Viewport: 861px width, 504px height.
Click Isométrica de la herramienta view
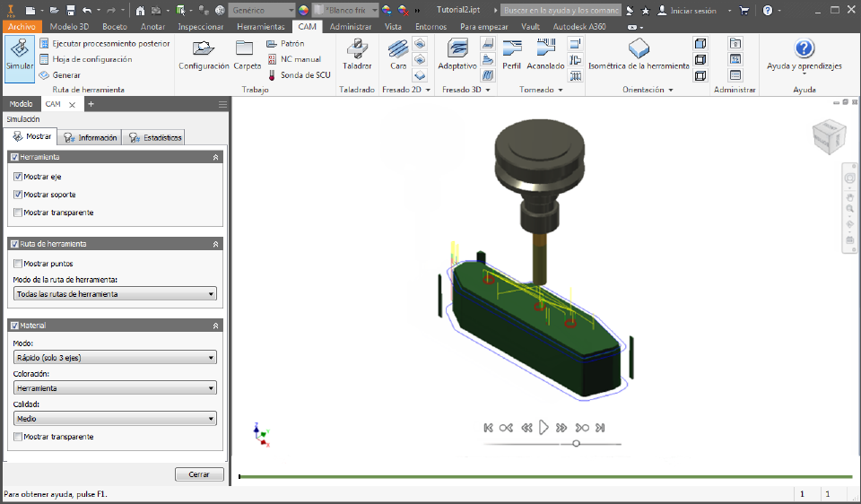(x=639, y=55)
